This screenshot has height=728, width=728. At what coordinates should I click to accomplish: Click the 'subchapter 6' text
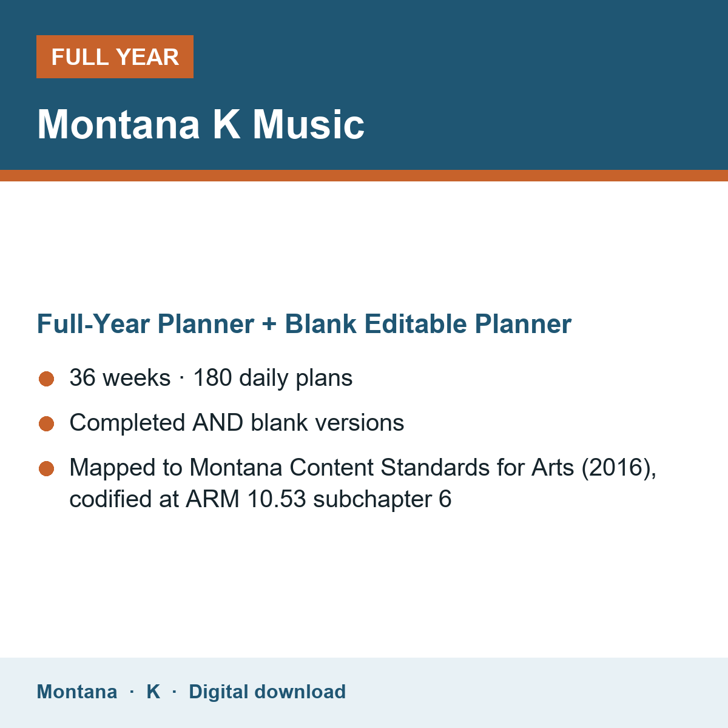pos(382,499)
